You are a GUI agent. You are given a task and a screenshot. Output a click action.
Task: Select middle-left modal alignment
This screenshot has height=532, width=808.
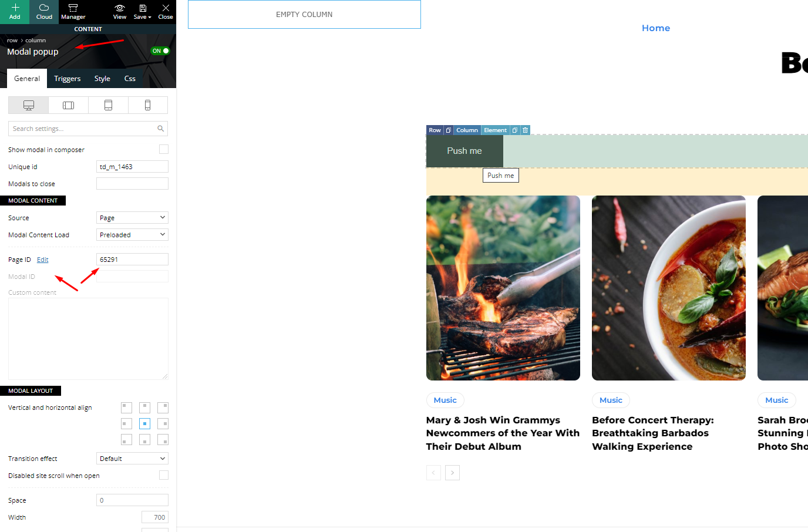coord(126,423)
